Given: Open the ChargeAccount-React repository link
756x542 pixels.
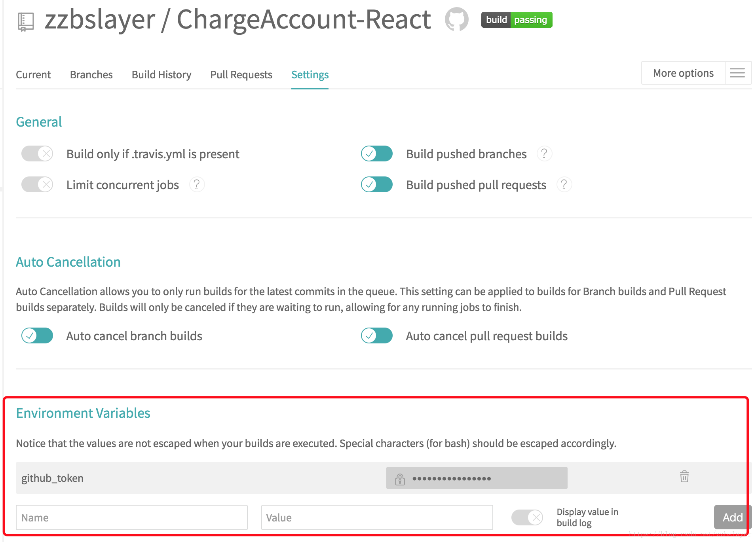Looking at the screenshot, I should (x=304, y=19).
